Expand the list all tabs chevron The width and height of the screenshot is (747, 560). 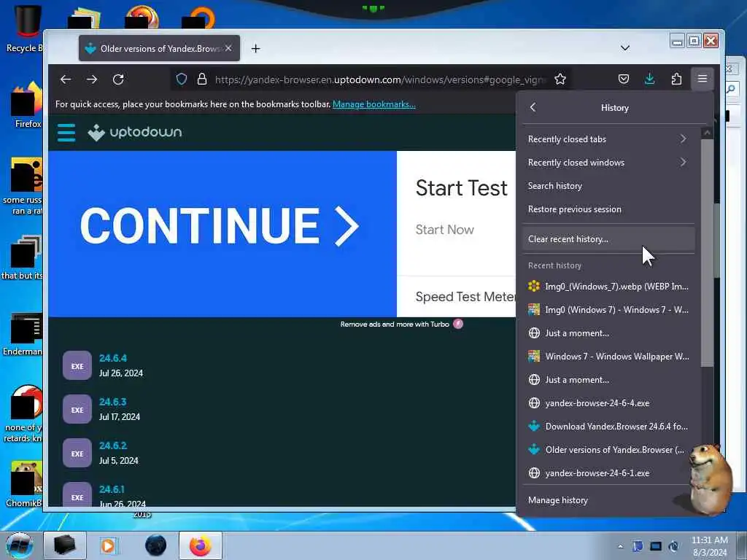click(625, 48)
